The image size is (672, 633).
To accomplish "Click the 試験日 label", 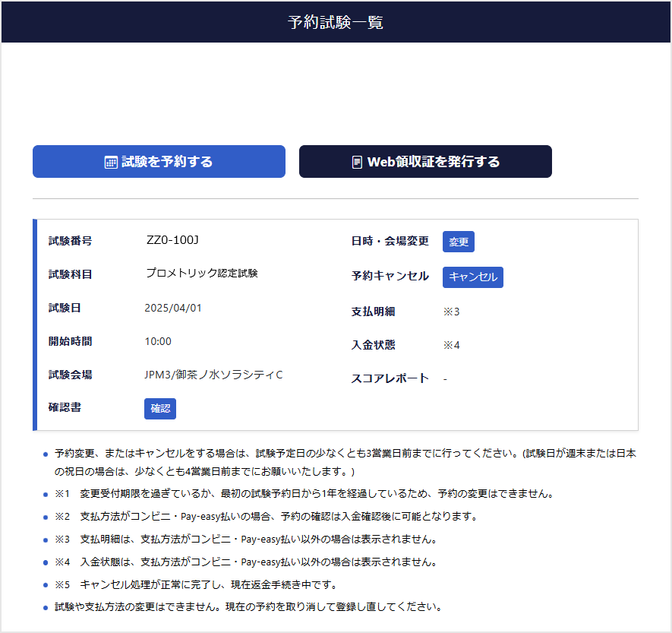I will 65,308.
